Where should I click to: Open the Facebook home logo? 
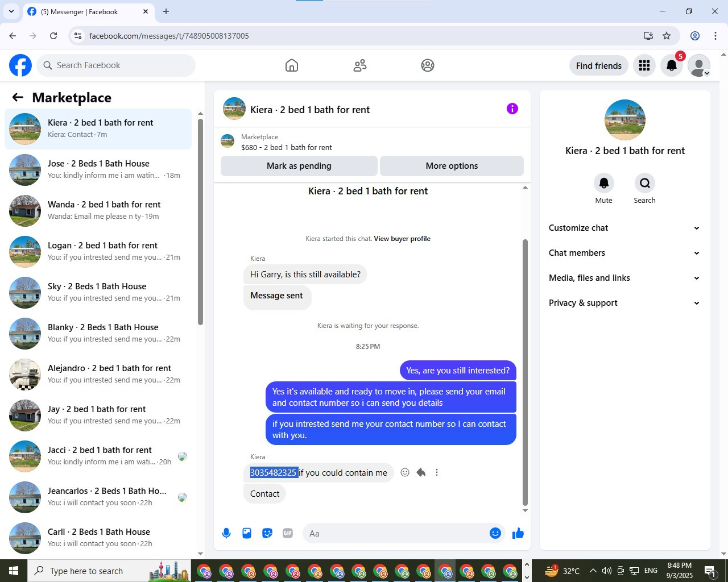[x=20, y=65]
